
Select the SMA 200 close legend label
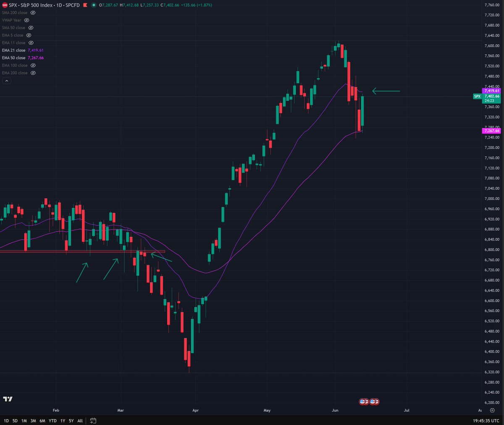click(15, 13)
